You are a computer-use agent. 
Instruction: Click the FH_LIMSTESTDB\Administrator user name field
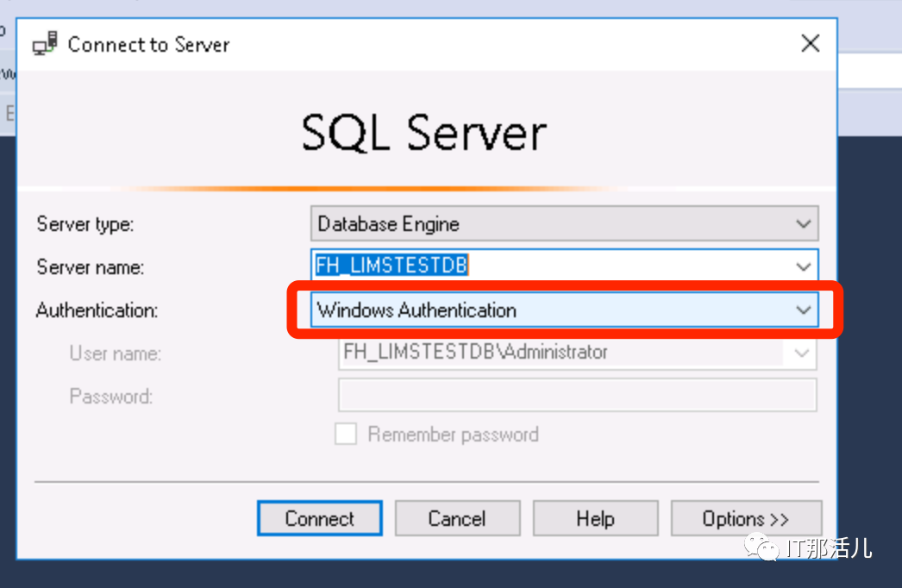point(474,353)
